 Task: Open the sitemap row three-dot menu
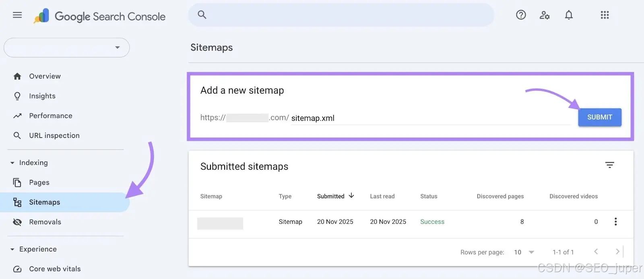[615, 221]
